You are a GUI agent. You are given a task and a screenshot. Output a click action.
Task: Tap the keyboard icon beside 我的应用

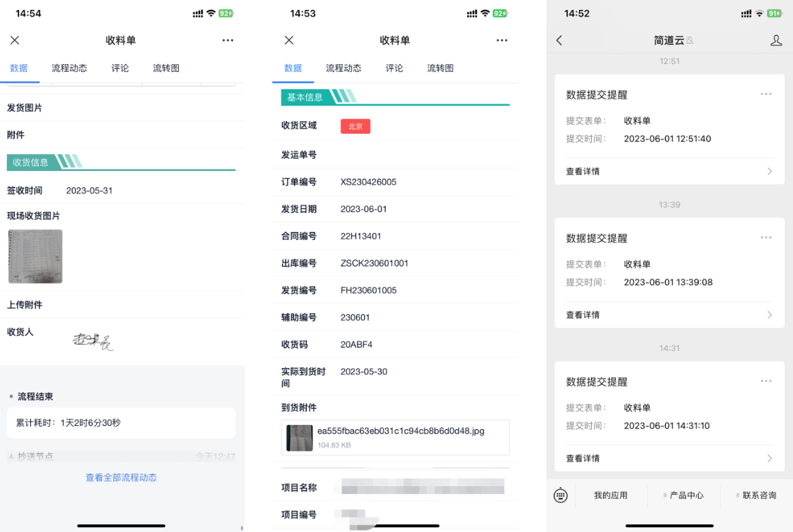click(x=560, y=495)
